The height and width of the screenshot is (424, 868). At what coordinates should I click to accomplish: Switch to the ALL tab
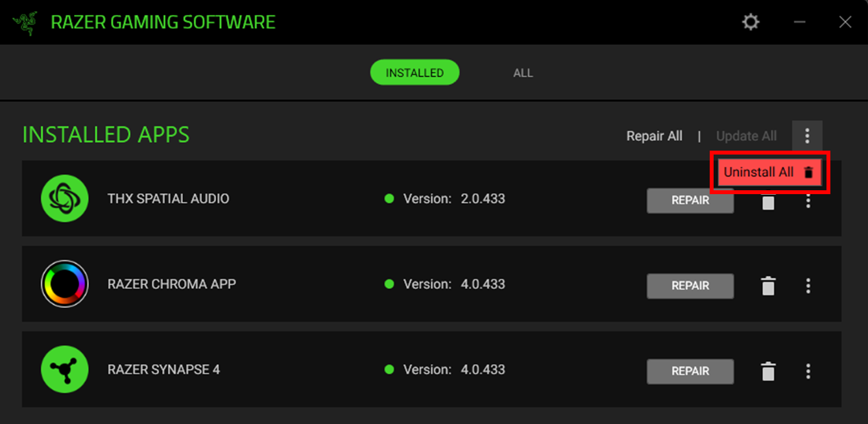[x=522, y=72]
